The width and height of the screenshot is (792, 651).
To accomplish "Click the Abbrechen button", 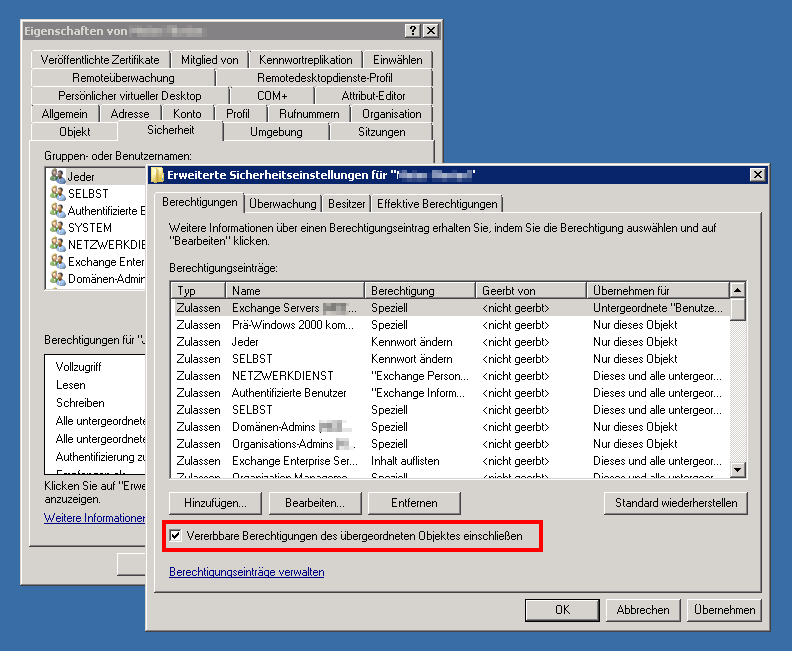I will pos(642,610).
